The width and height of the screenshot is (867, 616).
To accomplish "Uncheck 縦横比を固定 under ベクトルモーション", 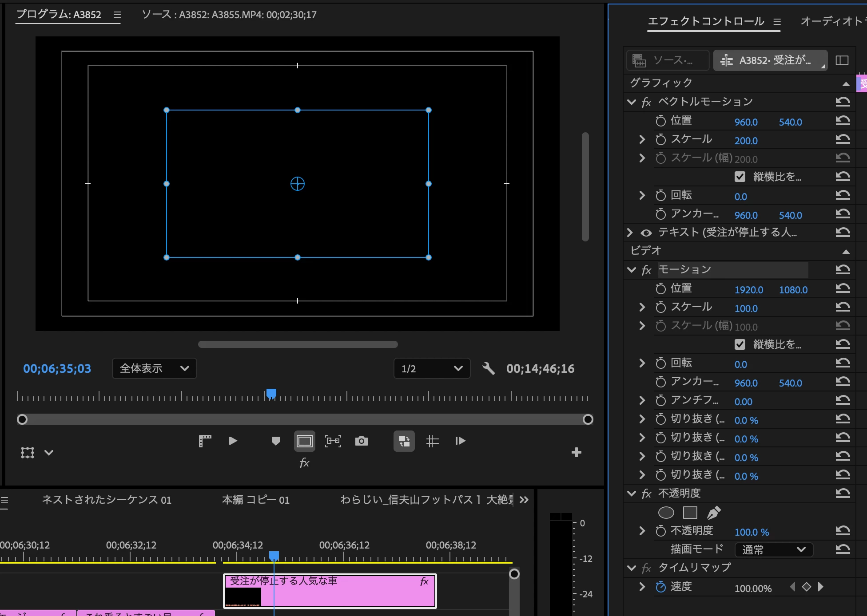I will pos(740,177).
